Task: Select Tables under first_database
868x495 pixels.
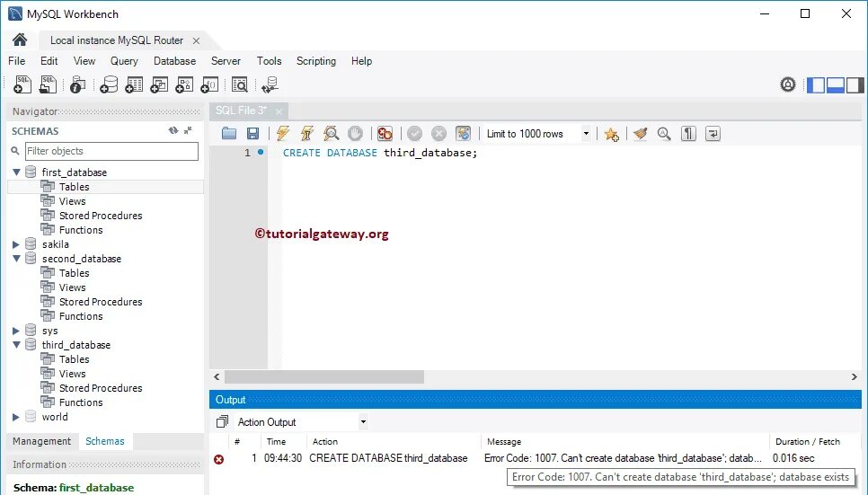Action: click(x=75, y=187)
